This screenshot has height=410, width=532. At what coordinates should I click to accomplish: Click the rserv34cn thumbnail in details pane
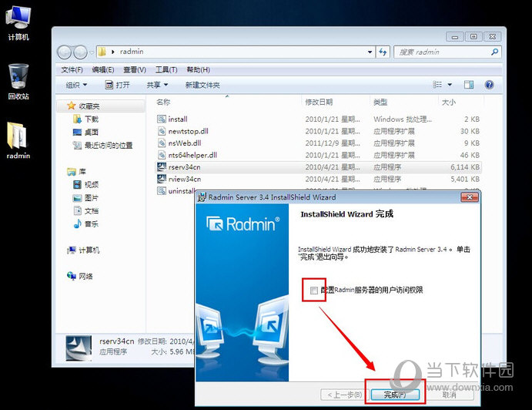click(x=79, y=348)
